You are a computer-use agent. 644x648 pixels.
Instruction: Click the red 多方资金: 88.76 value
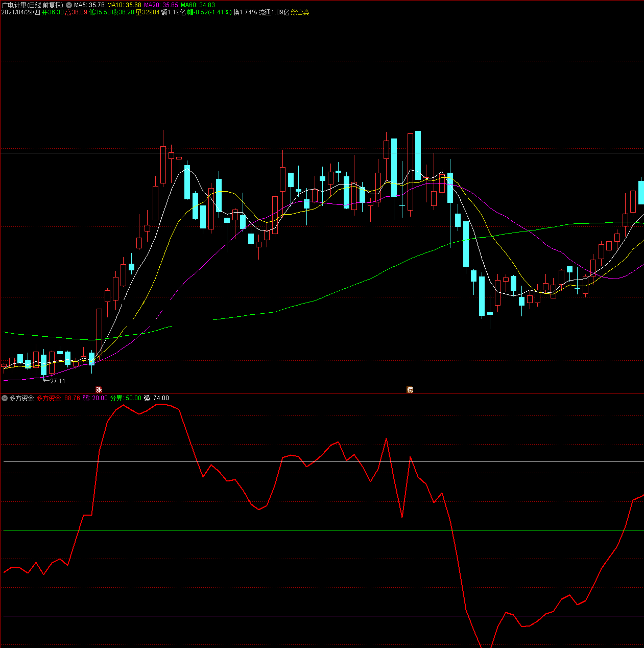coord(58,398)
